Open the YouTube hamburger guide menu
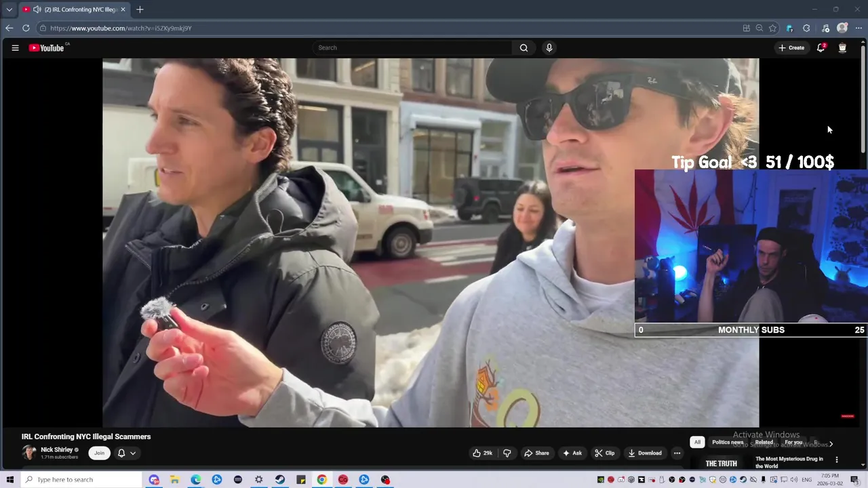 point(15,47)
